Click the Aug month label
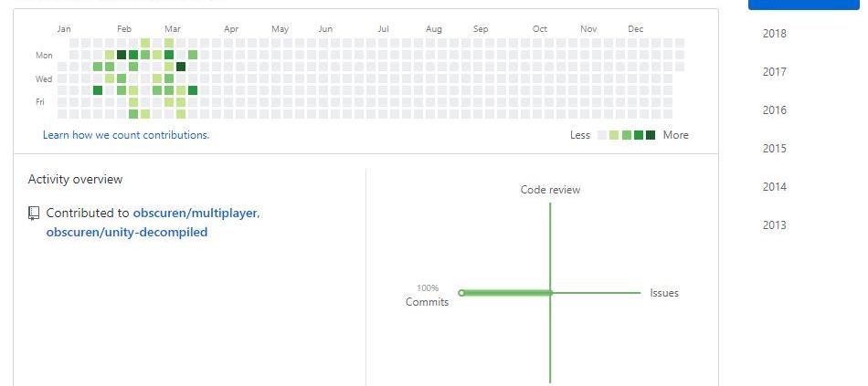The width and height of the screenshot is (868, 386). (x=434, y=29)
